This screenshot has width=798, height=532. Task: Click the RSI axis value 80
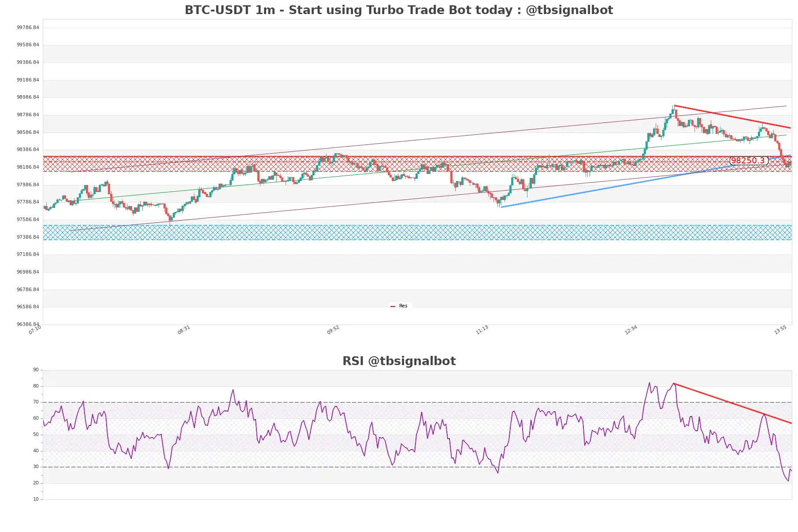[36, 386]
